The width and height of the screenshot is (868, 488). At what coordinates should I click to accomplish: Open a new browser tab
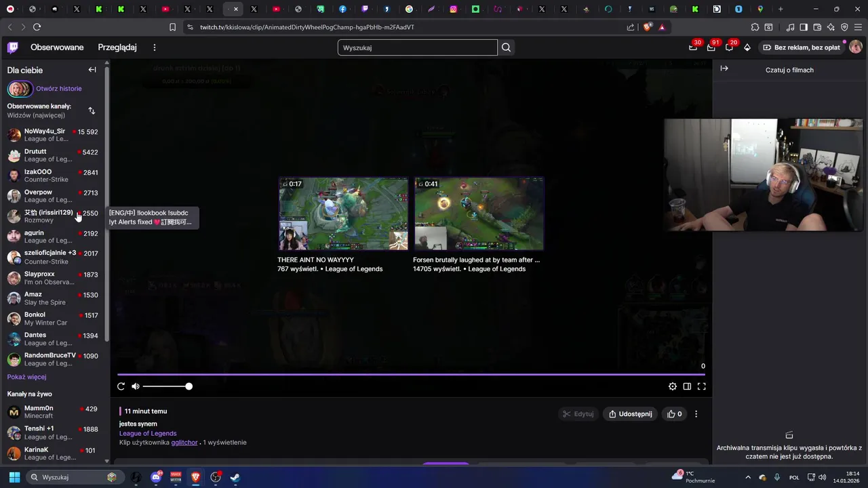[781, 9]
